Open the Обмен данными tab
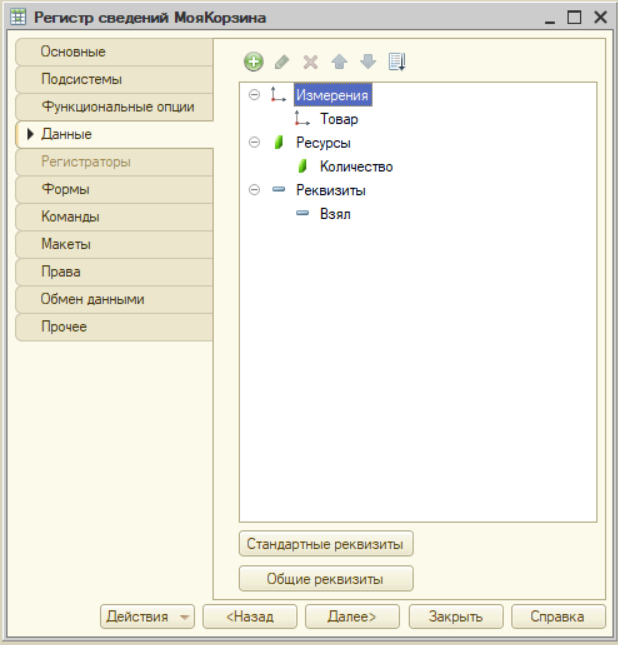 tap(114, 299)
